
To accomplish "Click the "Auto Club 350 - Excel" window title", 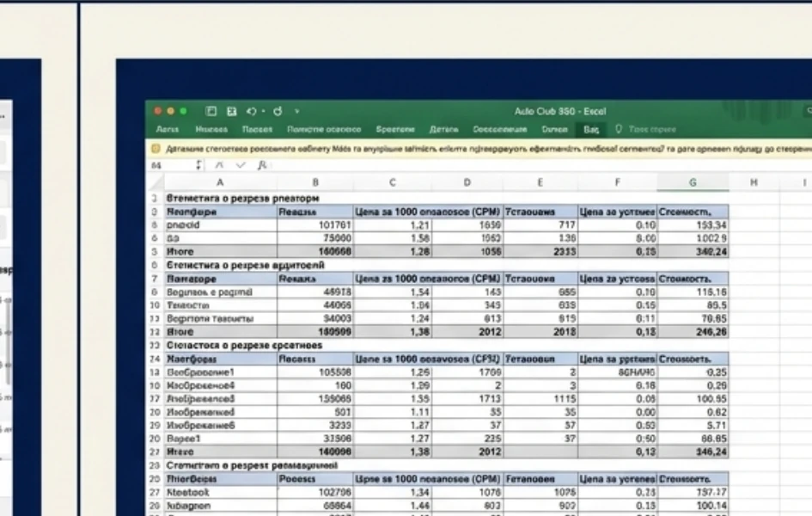I will 559,112.
